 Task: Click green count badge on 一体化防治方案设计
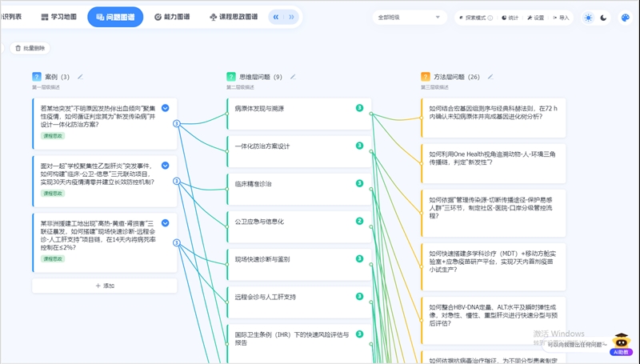coord(359,146)
